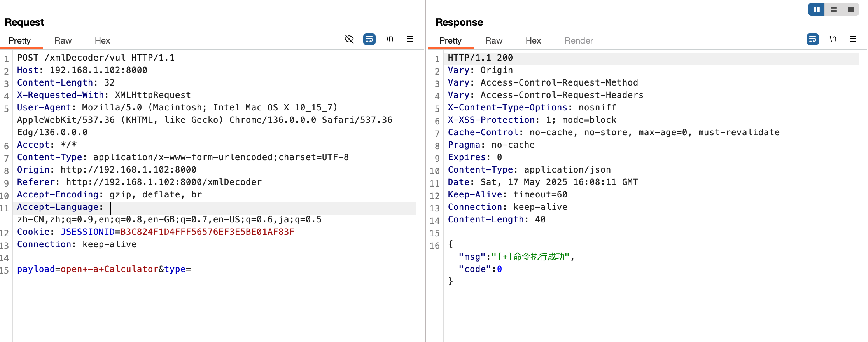
Task: Click the request Content-Length value 32
Action: click(x=109, y=83)
